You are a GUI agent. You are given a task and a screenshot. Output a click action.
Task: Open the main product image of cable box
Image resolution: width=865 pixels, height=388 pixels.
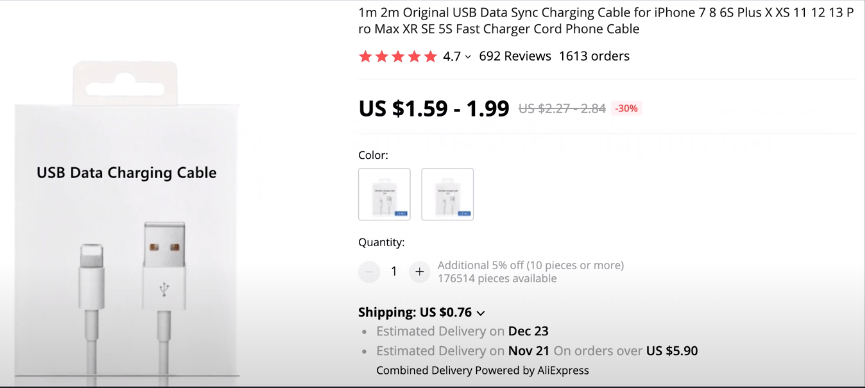click(x=127, y=221)
